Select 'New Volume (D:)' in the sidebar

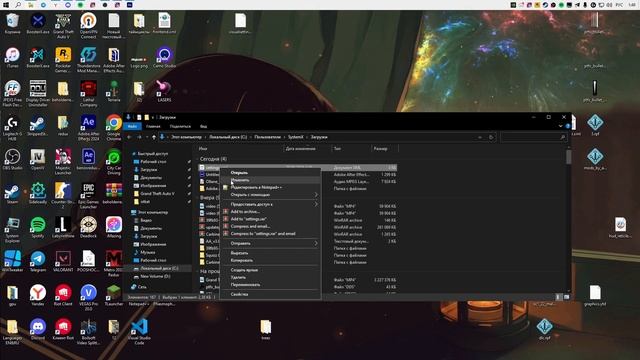[x=155, y=276]
